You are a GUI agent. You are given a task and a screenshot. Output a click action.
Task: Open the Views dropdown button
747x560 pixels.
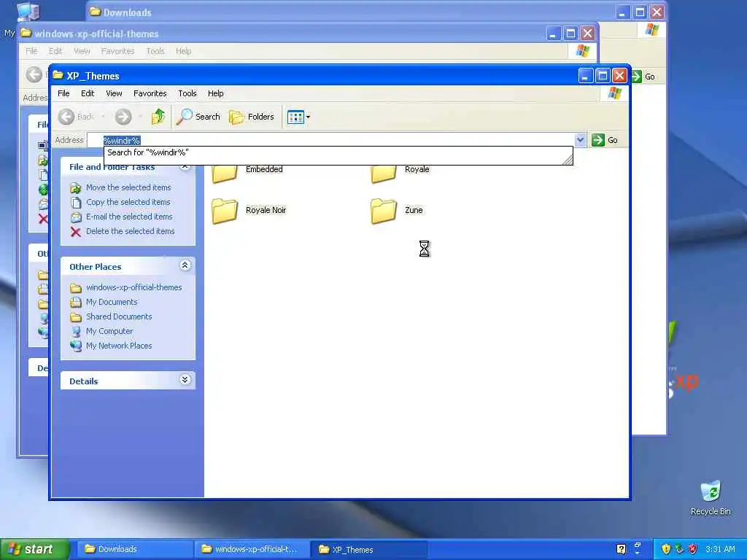click(x=298, y=117)
